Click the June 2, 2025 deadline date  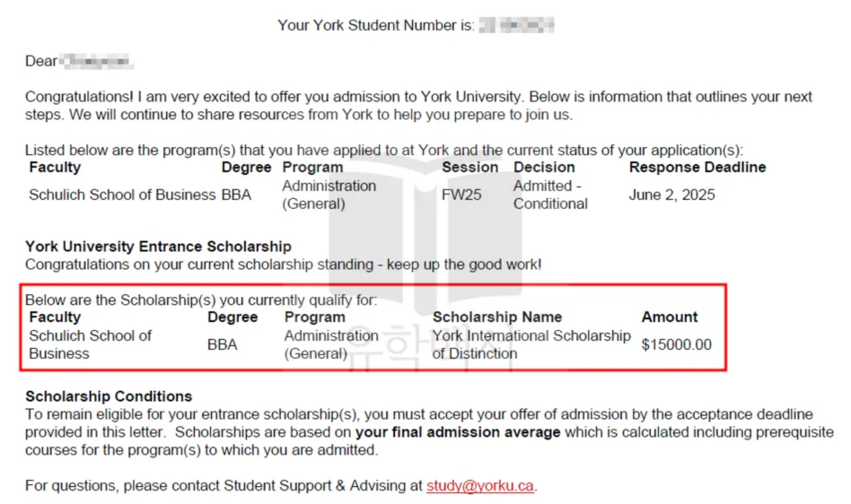coord(671,195)
